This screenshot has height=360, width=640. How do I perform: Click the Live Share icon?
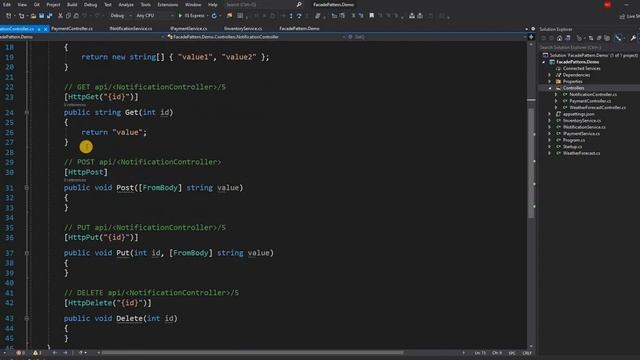point(622,16)
